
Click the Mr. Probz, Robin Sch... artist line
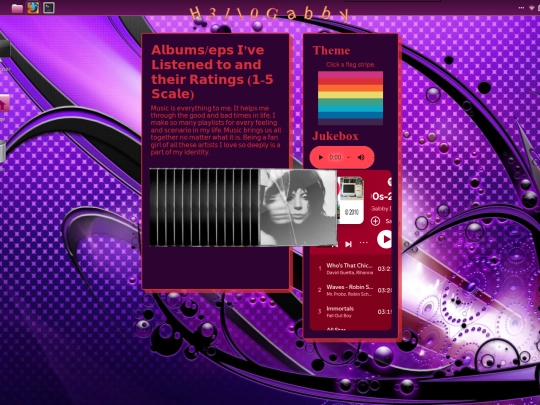[349, 294]
